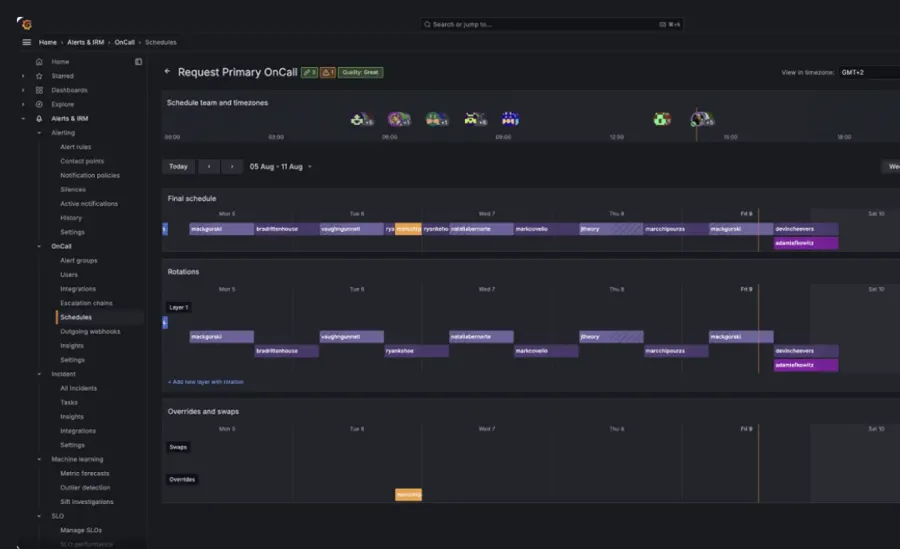Collapse the Alerts & IRM section

pos(23,119)
